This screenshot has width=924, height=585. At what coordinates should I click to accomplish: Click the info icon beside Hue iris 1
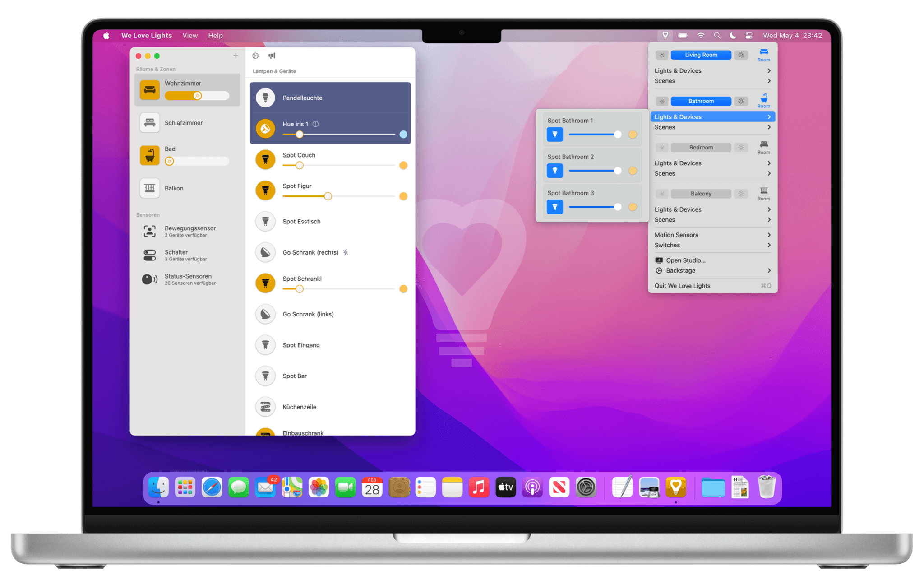316,124
